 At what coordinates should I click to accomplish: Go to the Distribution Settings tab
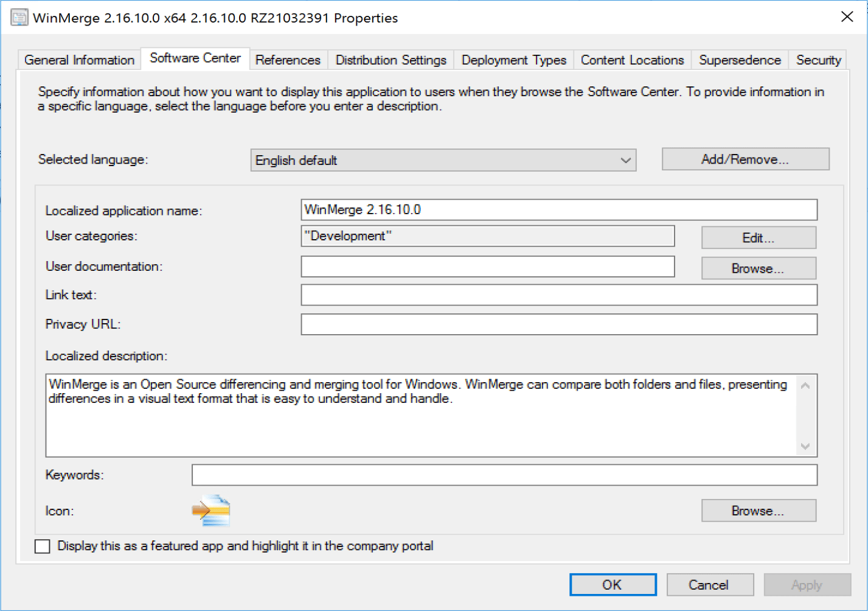tap(391, 60)
